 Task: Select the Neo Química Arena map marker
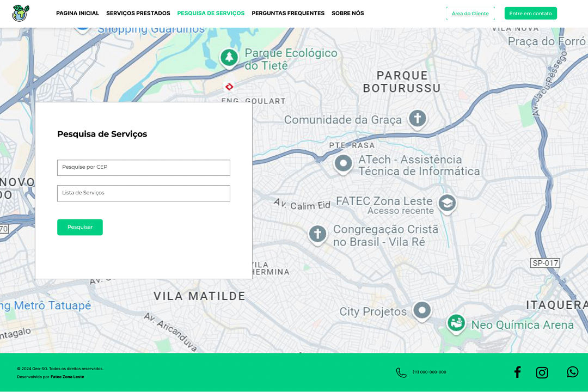(x=456, y=322)
